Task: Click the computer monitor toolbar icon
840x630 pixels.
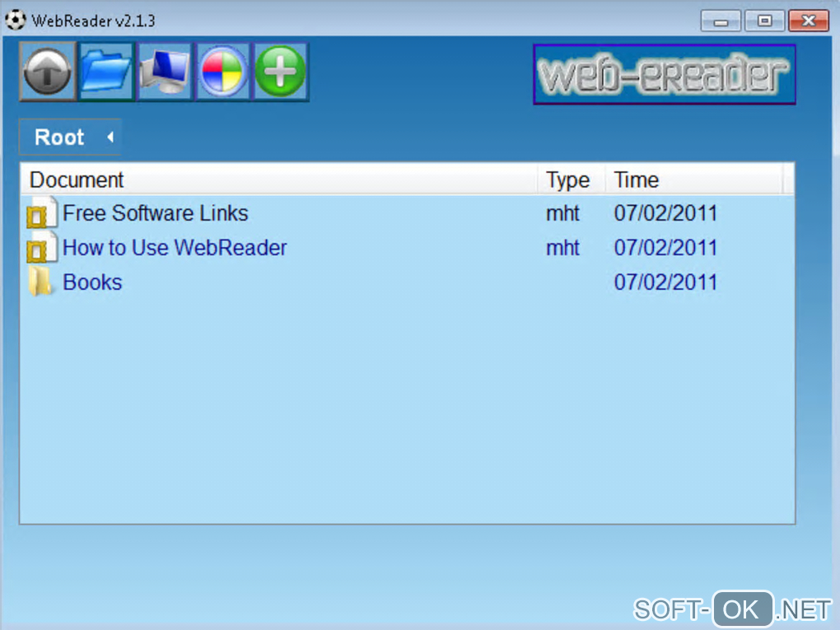Action: (x=165, y=72)
